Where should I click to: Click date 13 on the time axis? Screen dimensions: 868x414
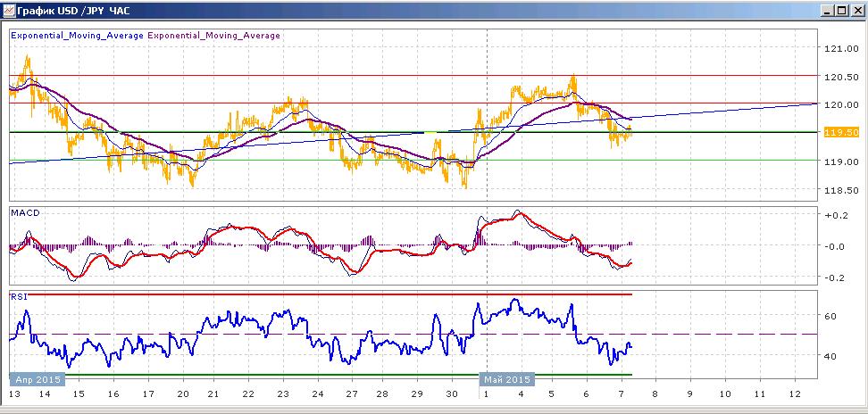pyautogui.click(x=13, y=393)
